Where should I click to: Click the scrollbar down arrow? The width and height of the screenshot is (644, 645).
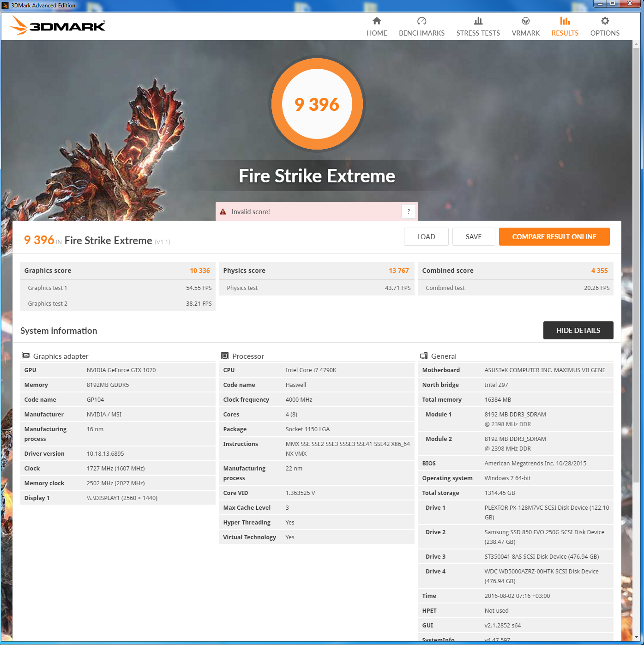(636, 638)
